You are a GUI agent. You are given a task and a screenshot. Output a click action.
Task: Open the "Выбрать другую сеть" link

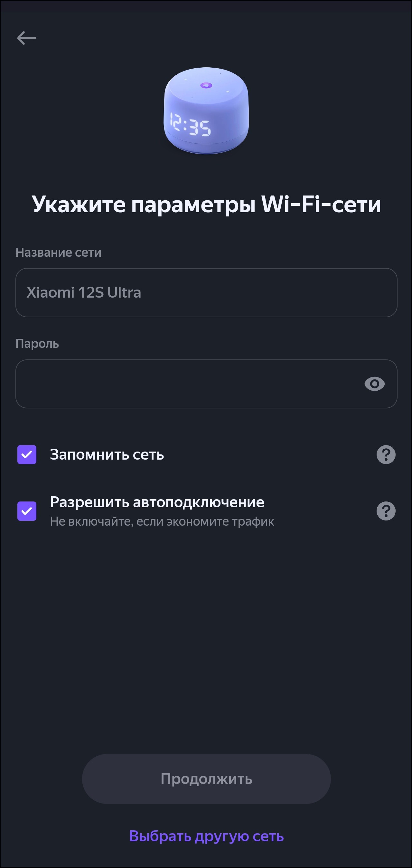(x=206, y=836)
